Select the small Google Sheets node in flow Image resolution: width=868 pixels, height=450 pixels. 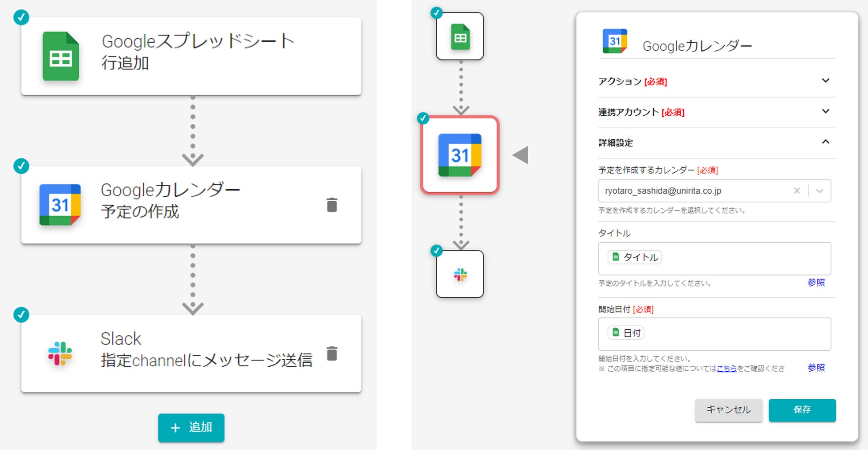pos(460,36)
